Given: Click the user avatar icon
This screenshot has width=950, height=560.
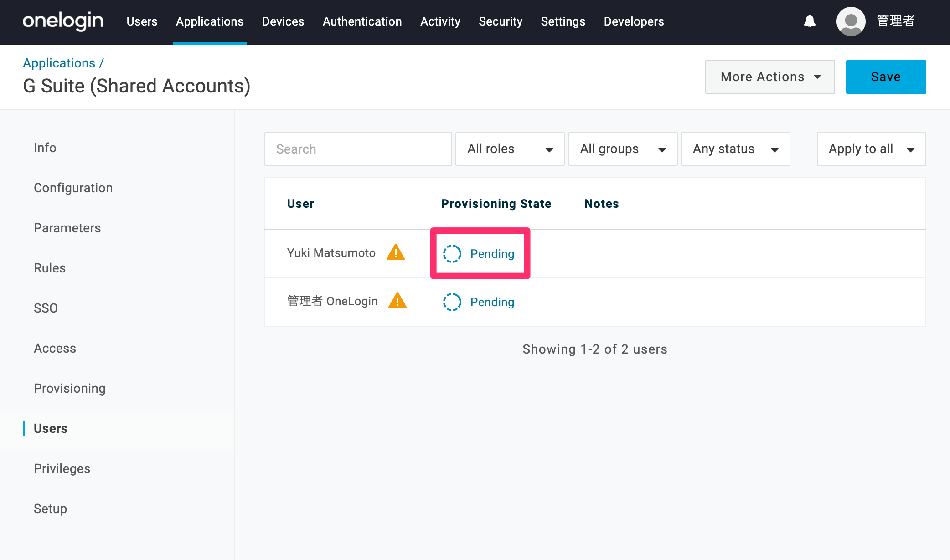Looking at the screenshot, I should point(851,21).
